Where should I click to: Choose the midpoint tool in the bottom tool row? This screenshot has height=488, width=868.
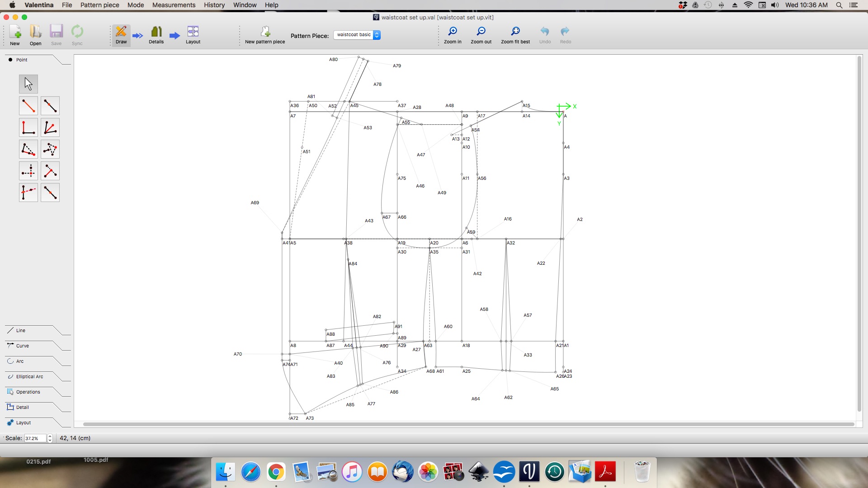tap(50, 192)
